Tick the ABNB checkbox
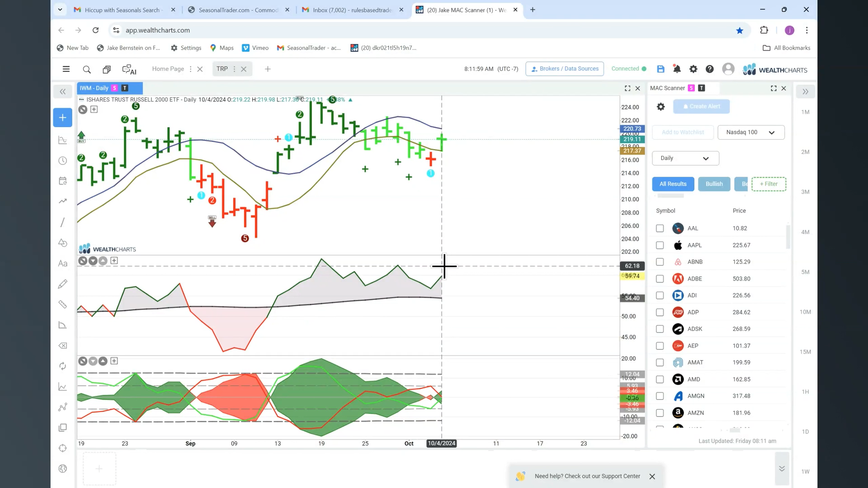Screen dimensions: 868x488 tap(660, 262)
